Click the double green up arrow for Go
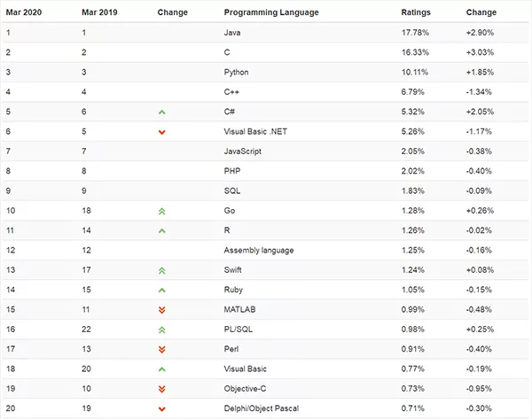The image size is (532, 419). tap(162, 212)
